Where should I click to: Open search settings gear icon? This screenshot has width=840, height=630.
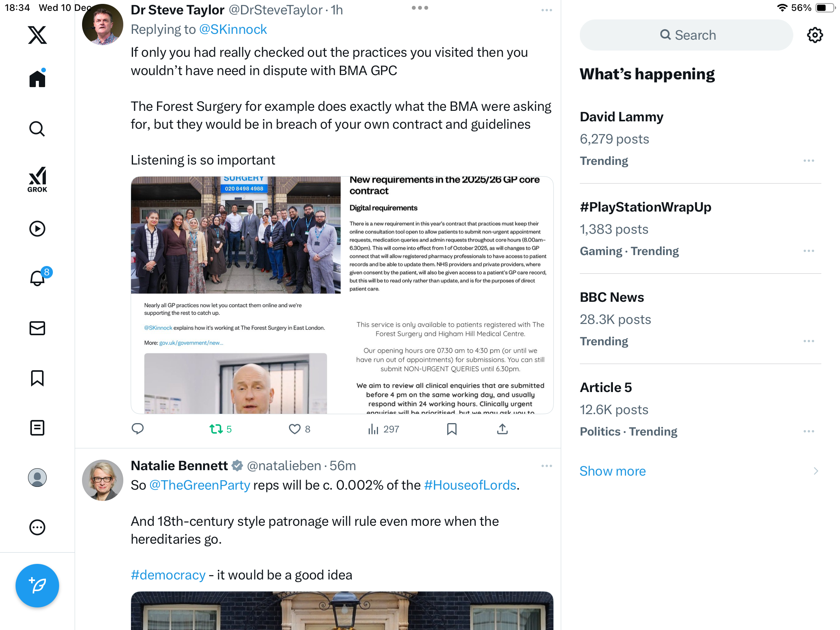[x=815, y=35]
